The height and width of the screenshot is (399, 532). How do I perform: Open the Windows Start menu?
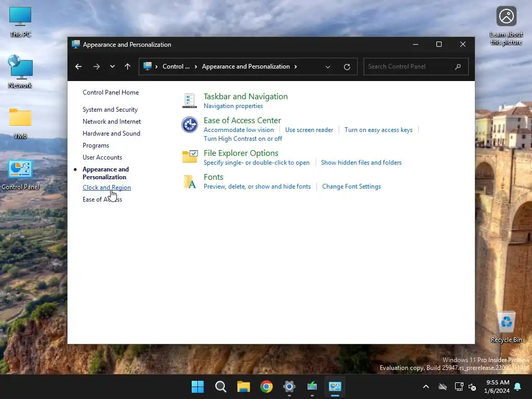[x=198, y=387]
